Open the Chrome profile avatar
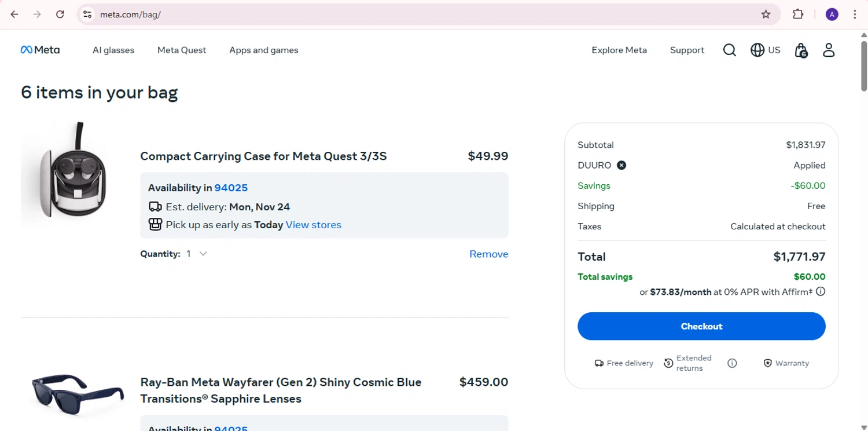 click(x=832, y=14)
